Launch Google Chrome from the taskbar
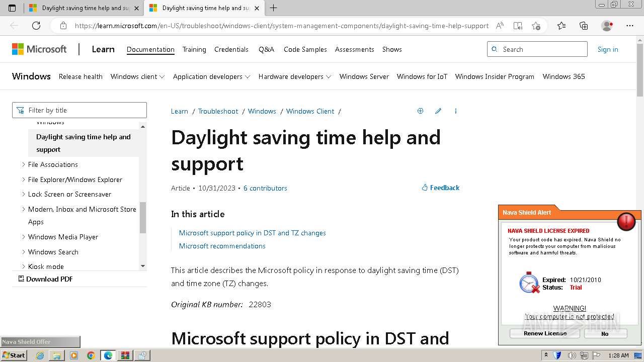The image size is (644, 362). [91, 355]
